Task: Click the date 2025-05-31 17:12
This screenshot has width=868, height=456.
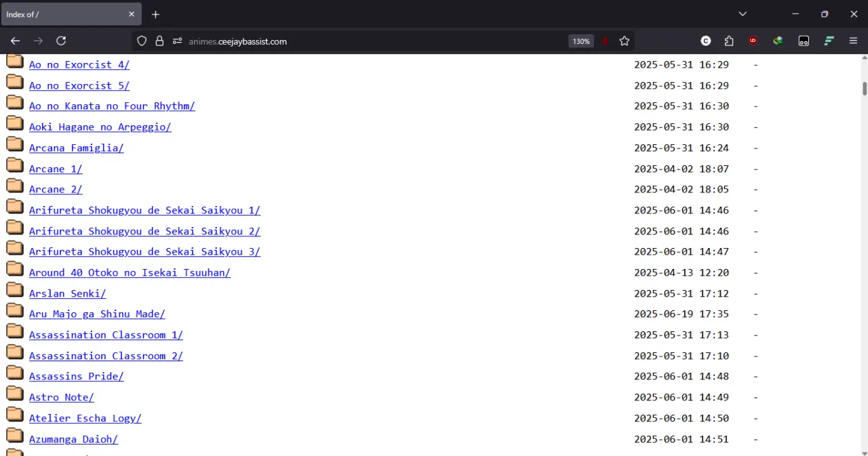Action: [682, 294]
